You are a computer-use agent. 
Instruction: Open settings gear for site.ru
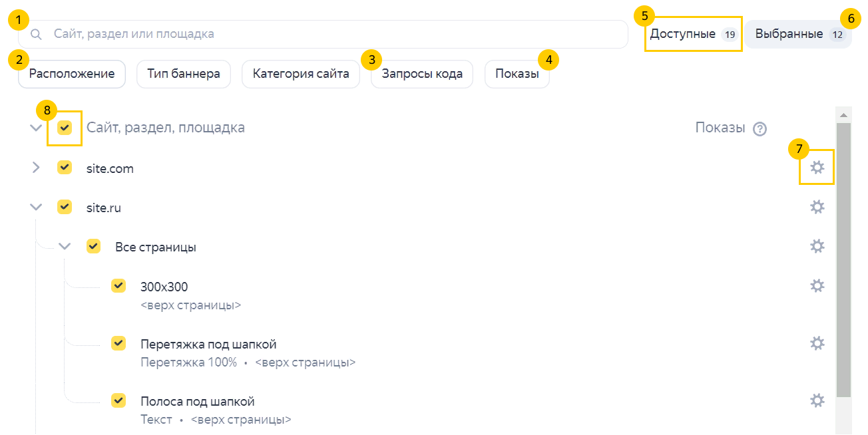click(817, 207)
